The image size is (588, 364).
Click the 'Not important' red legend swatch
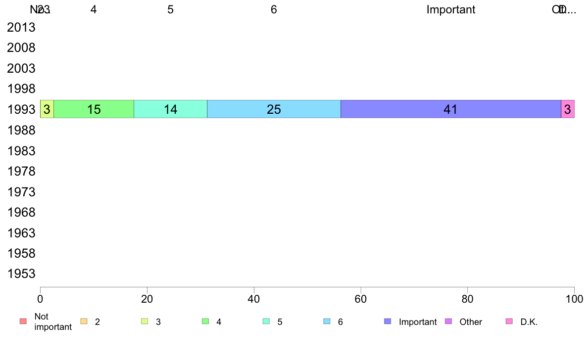23,321
